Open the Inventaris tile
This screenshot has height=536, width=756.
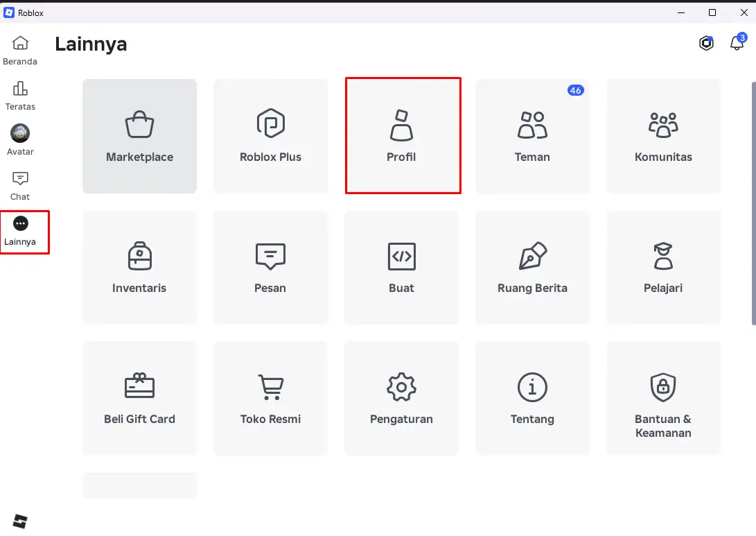click(139, 267)
